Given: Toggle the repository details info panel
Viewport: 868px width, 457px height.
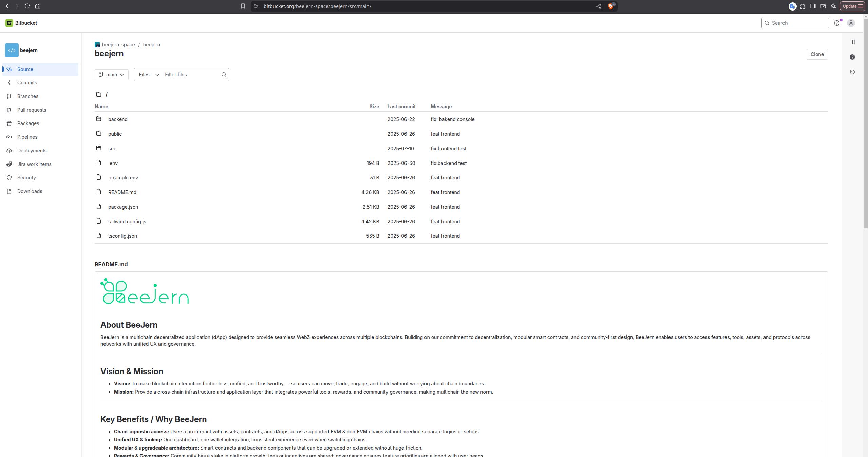Looking at the screenshot, I should (852, 57).
